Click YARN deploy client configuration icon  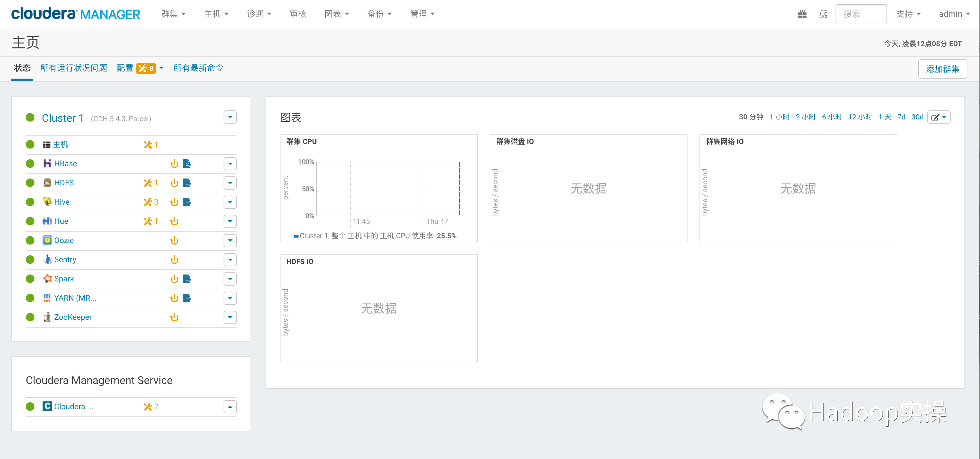187,298
